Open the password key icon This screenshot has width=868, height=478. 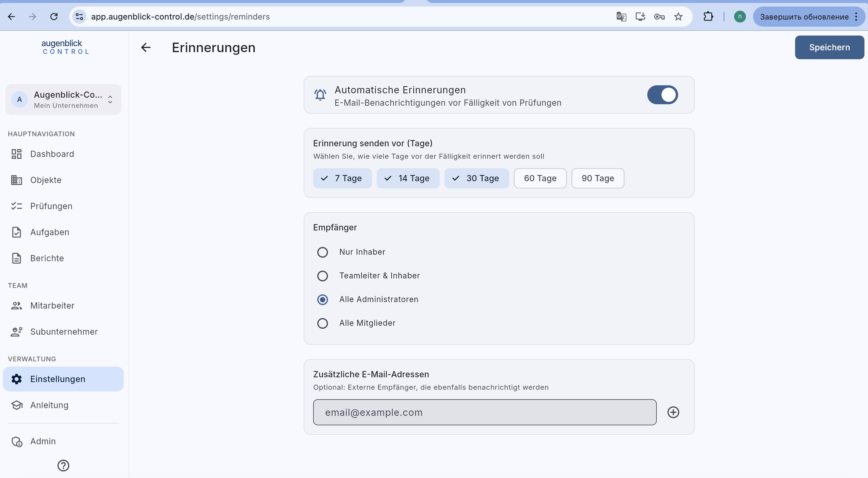coord(659,17)
